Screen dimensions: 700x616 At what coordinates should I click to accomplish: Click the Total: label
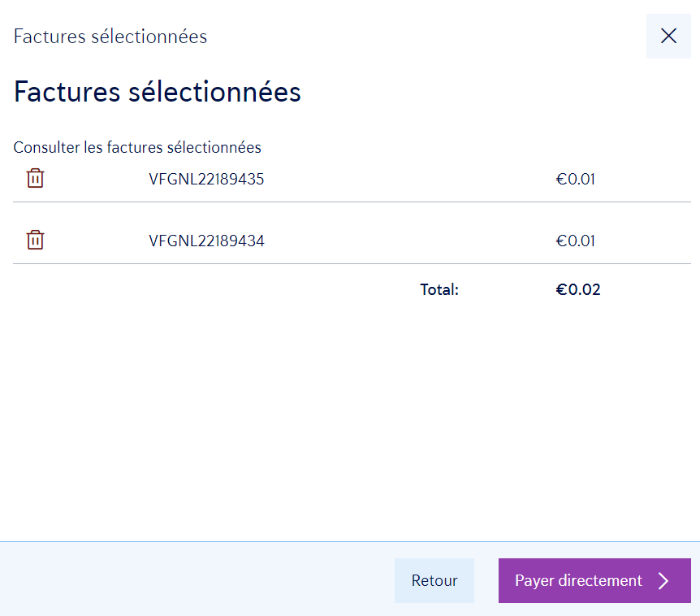click(439, 289)
